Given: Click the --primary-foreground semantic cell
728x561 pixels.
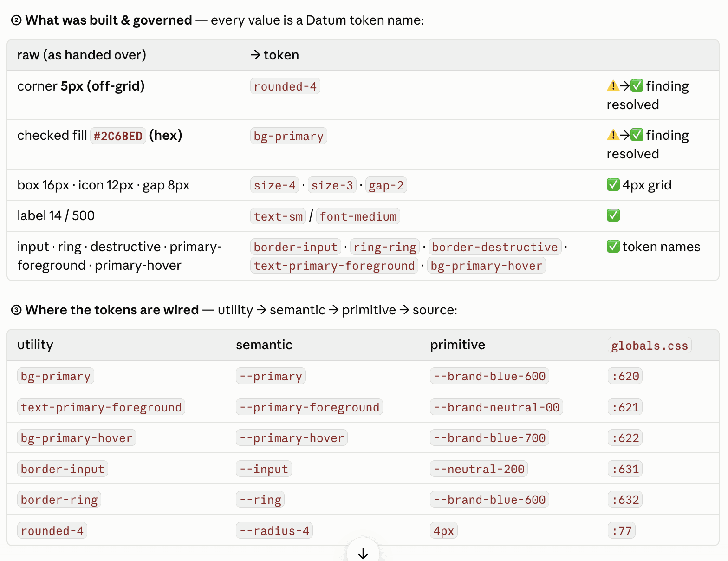Looking at the screenshot, I should click(x=309, y=407).
